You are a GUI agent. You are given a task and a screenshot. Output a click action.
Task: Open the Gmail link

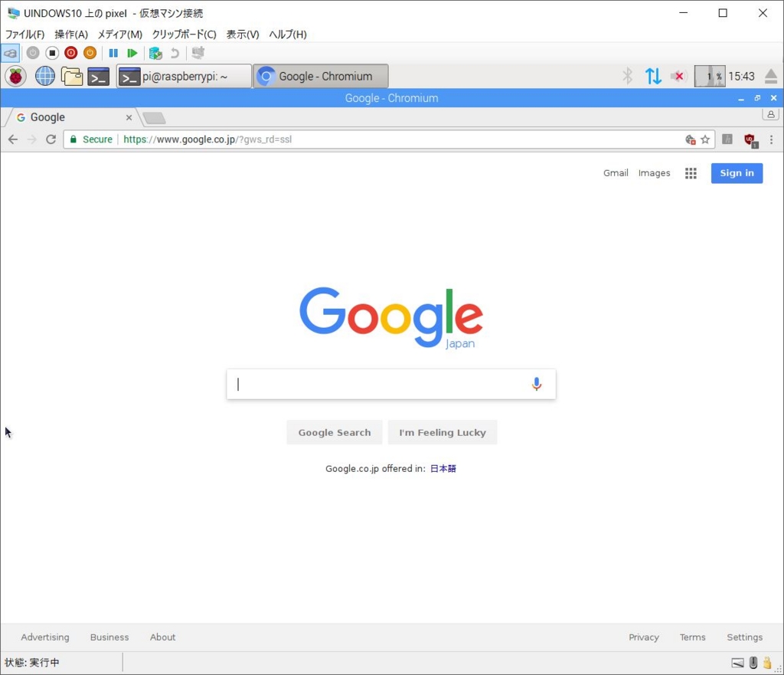(x=616, y=173)
